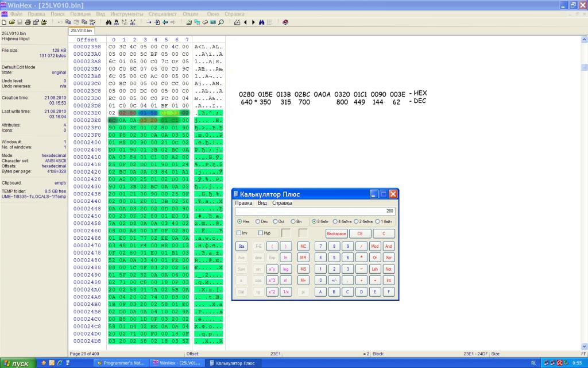Image resolution: width=588 pixels, height=368 pixels.
Task: Click the calculator display field
Action: tap(315, 211)
